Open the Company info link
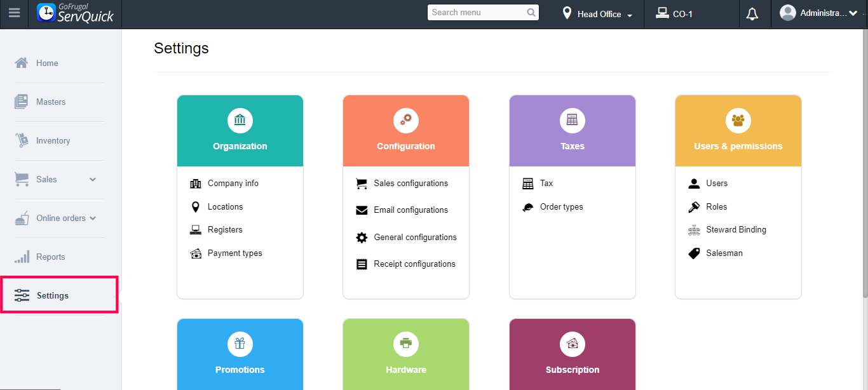The width and height of the screenshot is (868, 390). [233, 183]
